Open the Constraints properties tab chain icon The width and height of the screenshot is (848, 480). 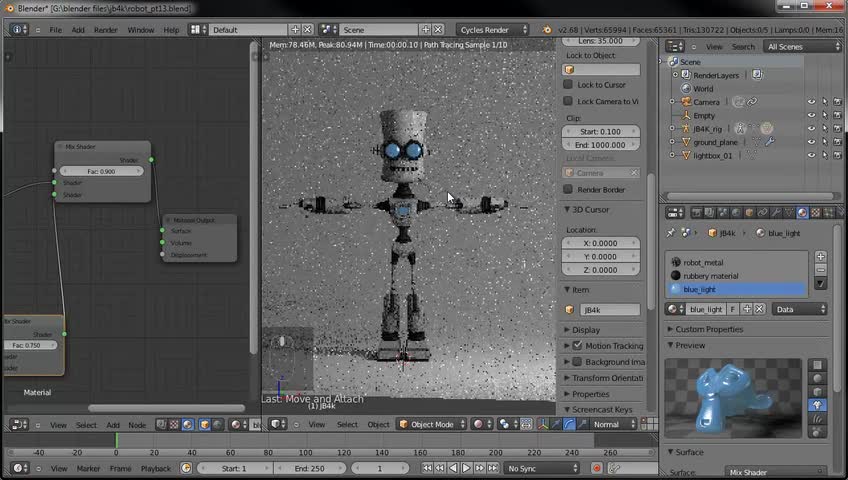pos(763,213)
